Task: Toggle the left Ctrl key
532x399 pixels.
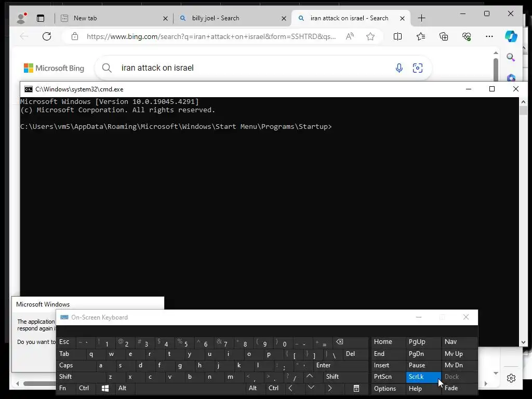Action: coord(86,389)
